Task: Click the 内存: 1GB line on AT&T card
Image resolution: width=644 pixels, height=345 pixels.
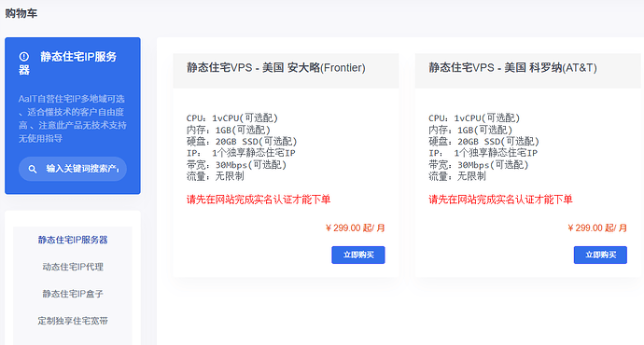Action: coord(470,130)
